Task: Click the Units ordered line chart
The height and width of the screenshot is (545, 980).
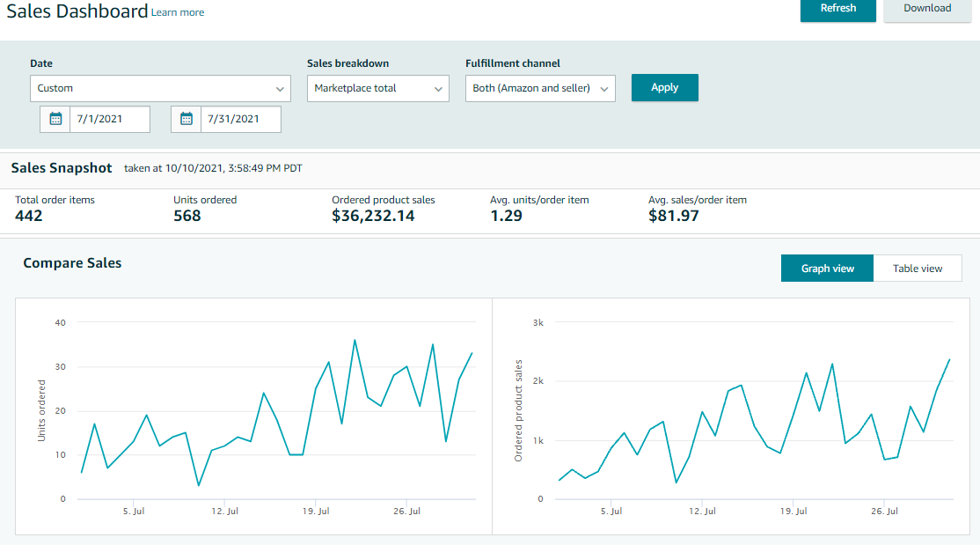Action: point(277,414)
